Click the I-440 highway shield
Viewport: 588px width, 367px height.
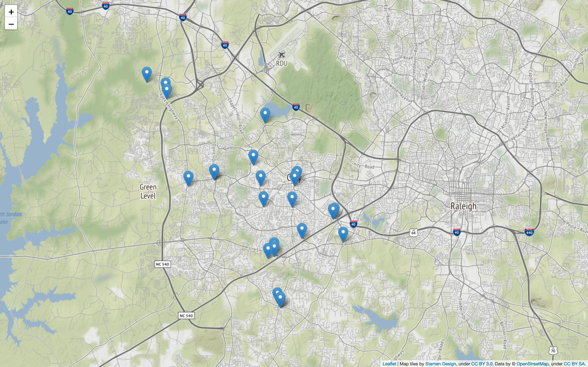pyautogui.click(x=529, y=232)
